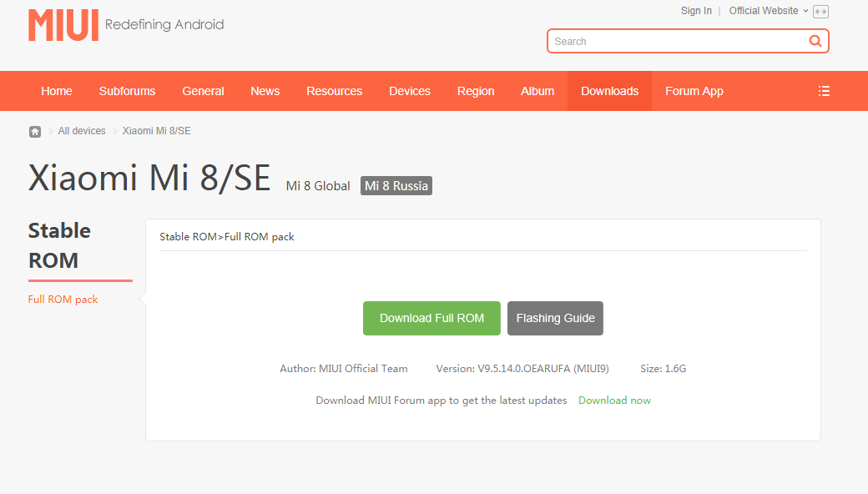Open the navigation list menu icon
868x494 pixels.
(824, 91)
